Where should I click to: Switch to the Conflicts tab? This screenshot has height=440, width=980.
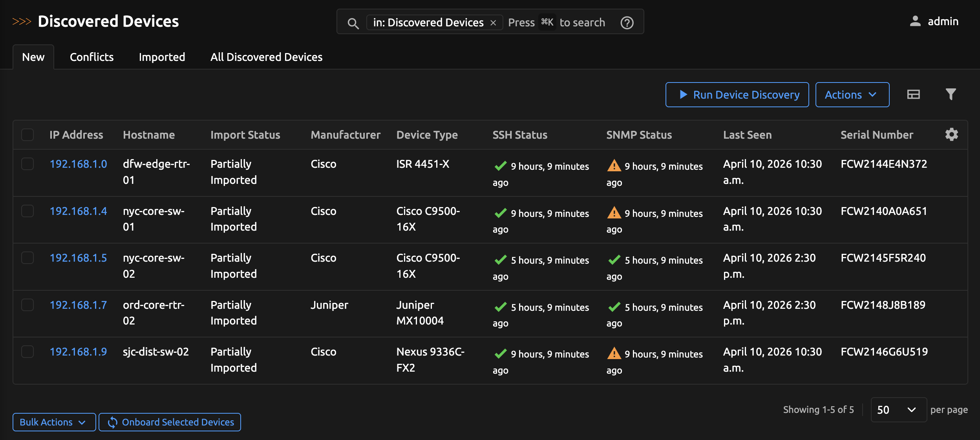(x=91, y=57)
